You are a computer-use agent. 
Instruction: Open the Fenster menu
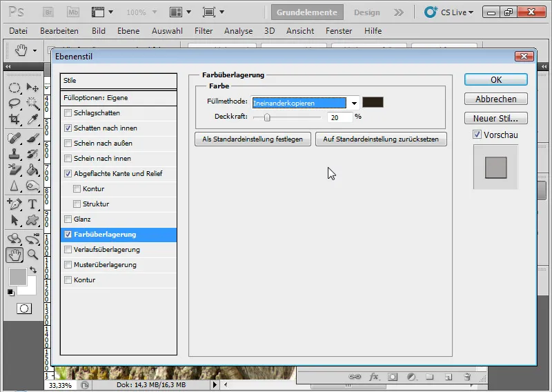[x=339, y=31]
